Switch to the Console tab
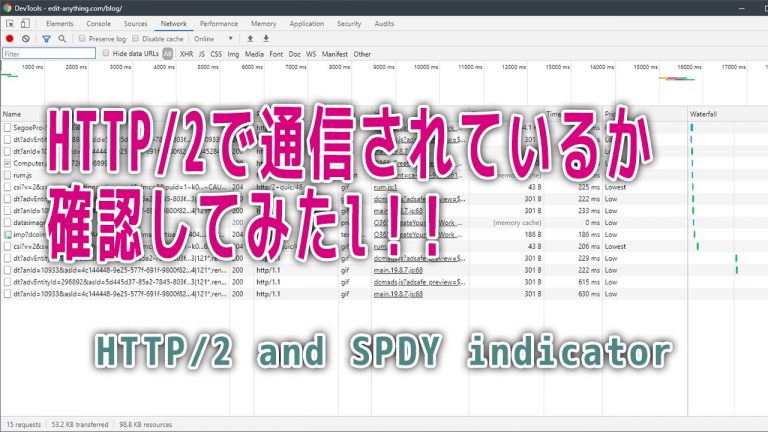 click(98, 22)
